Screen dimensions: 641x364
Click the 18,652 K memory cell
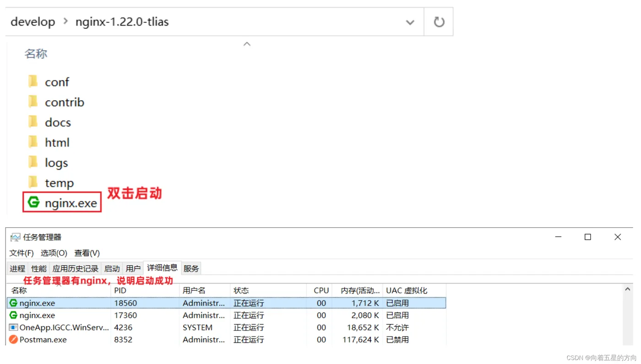363,327
